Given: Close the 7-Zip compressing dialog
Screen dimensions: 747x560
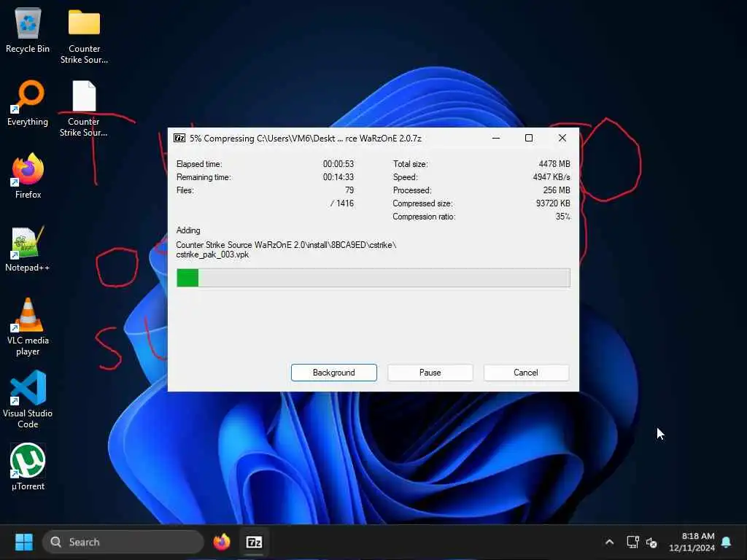Looking at the screenshot, I should [562, 138].
